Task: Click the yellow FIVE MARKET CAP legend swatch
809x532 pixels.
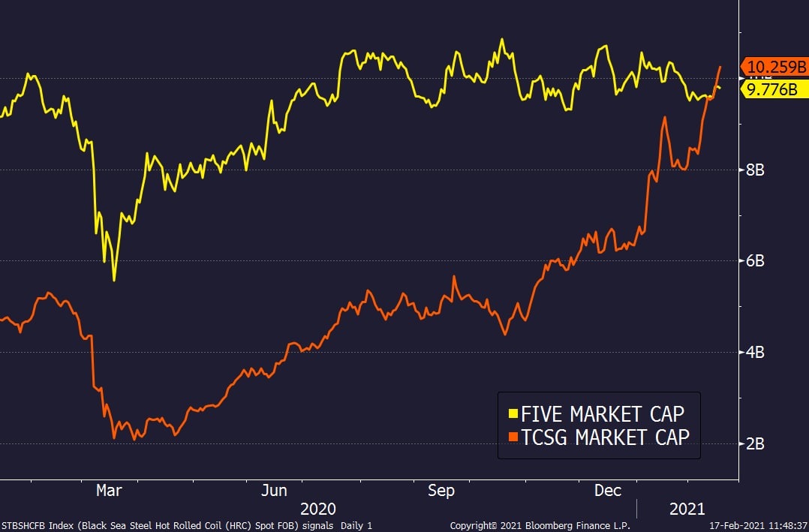Action: pos(513,414)
